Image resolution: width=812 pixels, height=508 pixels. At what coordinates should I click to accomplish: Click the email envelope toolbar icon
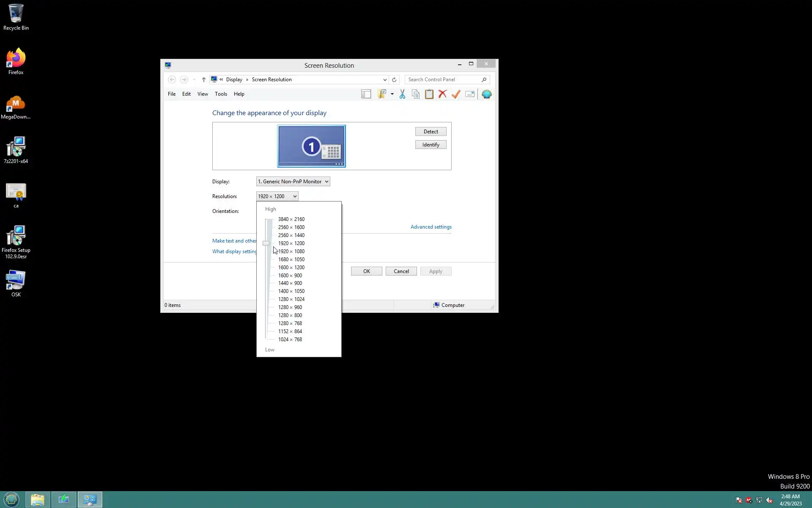(469, 94)
